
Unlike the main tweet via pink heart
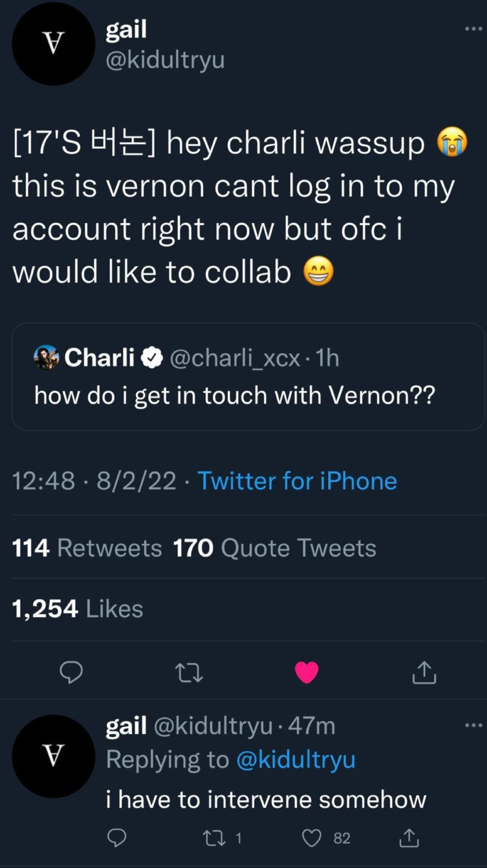(306, 672)
